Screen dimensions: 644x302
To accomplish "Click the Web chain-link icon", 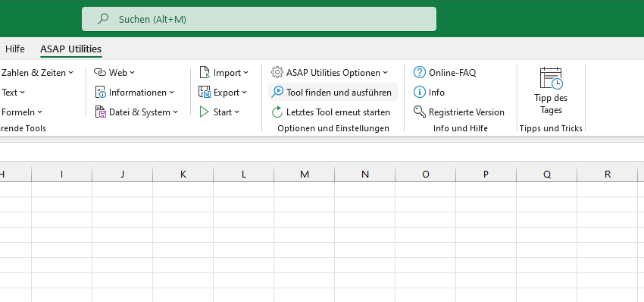I will point(100,72).
